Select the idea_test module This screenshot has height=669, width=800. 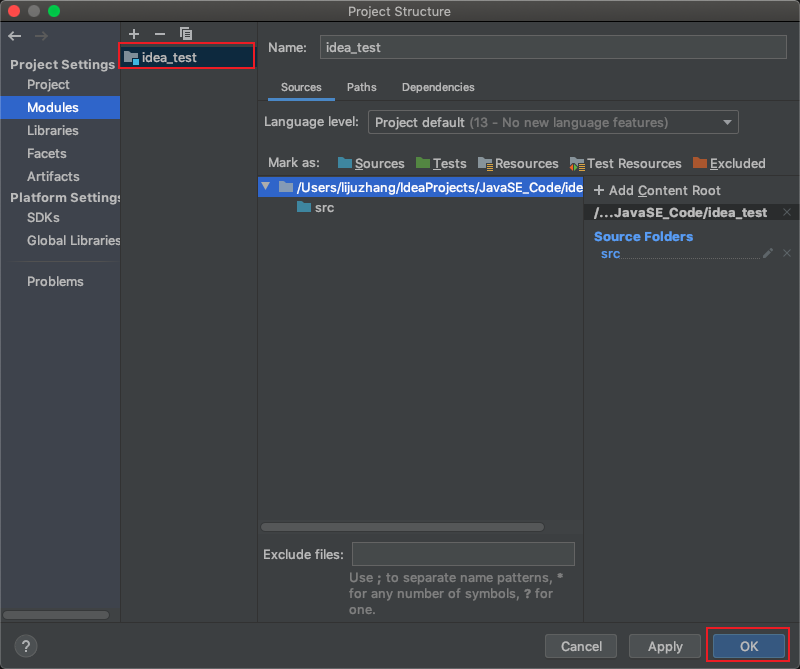pyautogui.click(x=187, y=57)
